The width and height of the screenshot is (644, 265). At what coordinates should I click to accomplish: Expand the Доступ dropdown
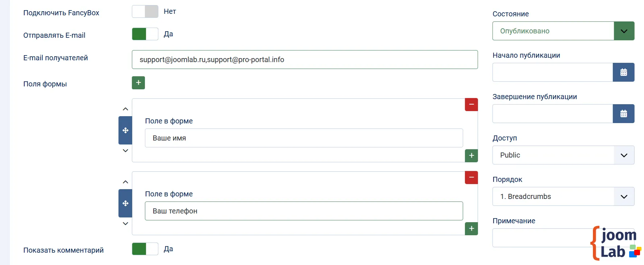[563, 155]
